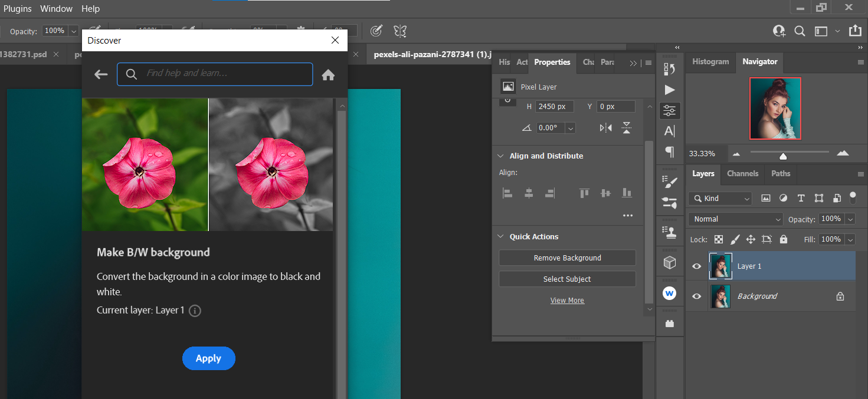
Task: Click the Find help search field
Action: pyautogui.click(x=215, y=74)
